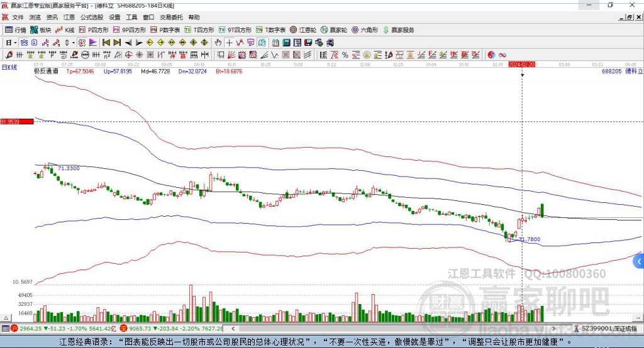Open the calculator icon

[x=286, y=43]
